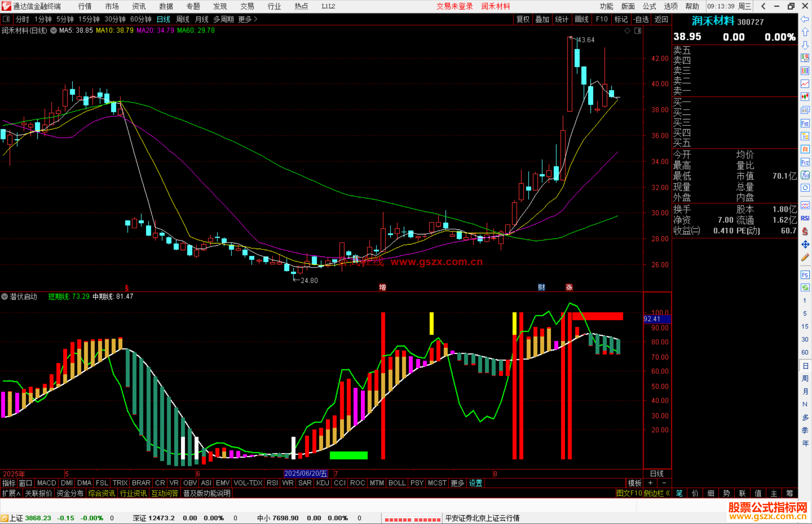This screenshot has width=812, height=524.
Task: Switch sidebar period to 30 minute
Action: pos(804,339)
